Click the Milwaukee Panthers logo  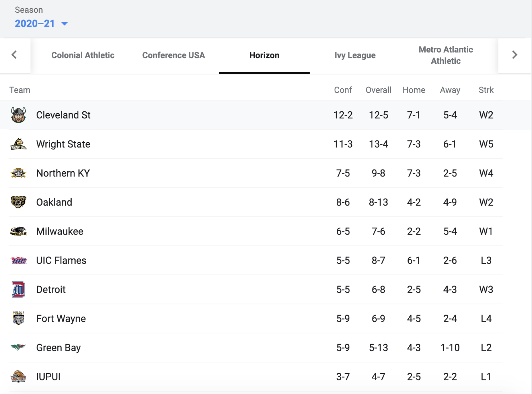[x=18, y=231]
